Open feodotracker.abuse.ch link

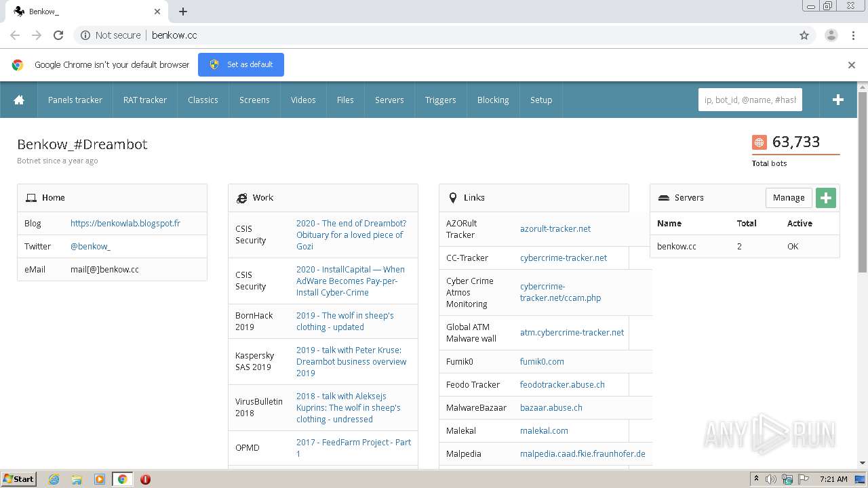tap(562, 384)
